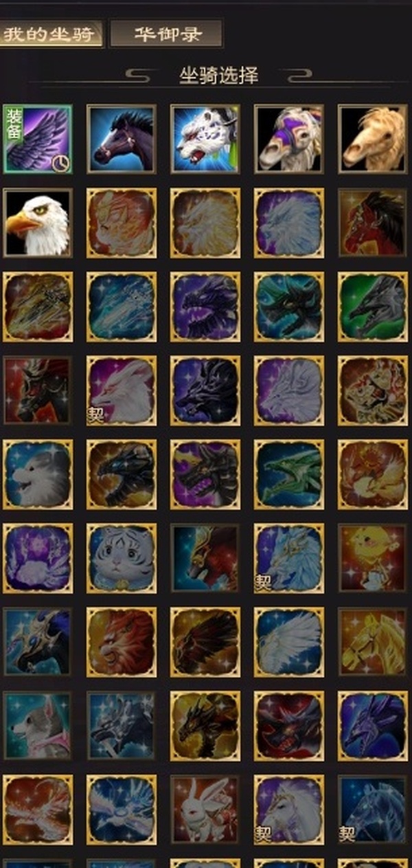Choose the fiery phoenix mount in the last full row
The width and height of the screenshot is (412, 868).
coord(37,810)
